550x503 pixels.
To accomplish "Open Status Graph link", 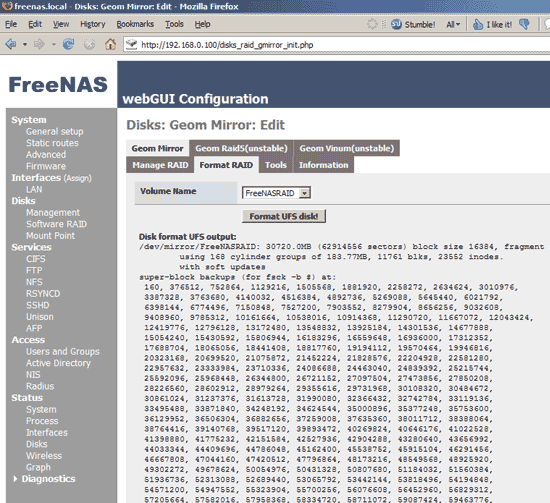I will (x=38, y=467).
